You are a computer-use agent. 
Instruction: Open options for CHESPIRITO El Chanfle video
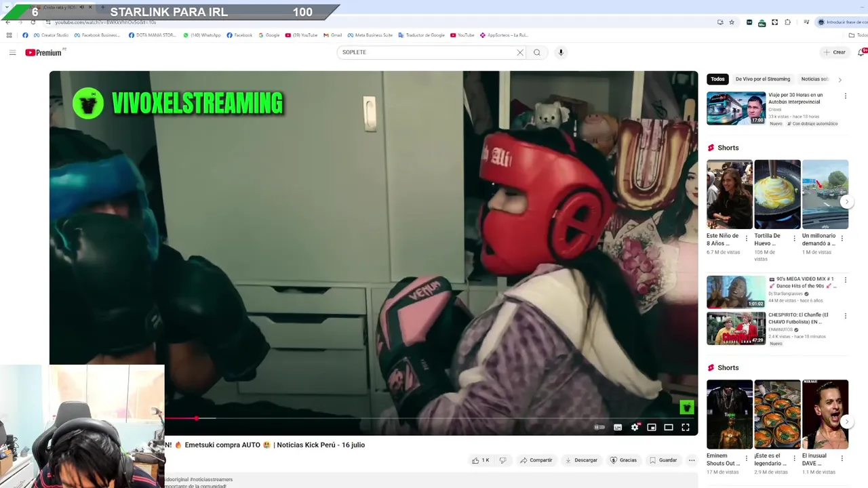[845, 316]
